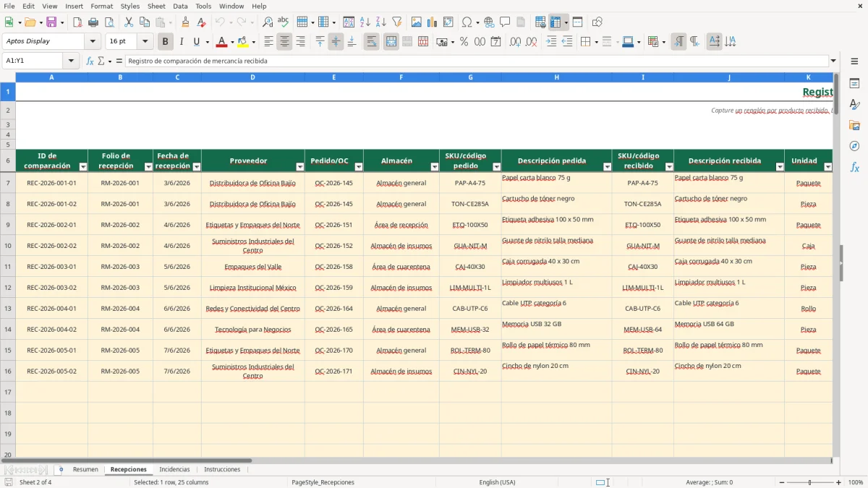Toggle Underline formatting
This screenshot has height=488, width=868.
tap(196, 42)
